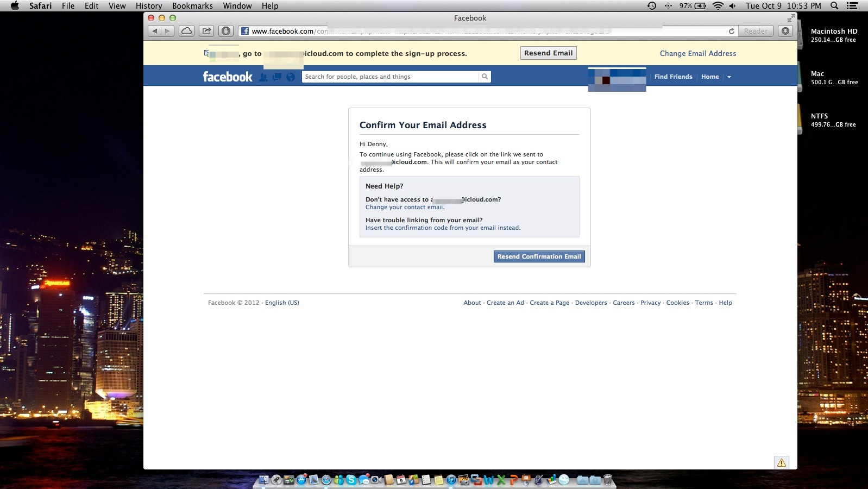Show Safari downloads list
868x489 pixels.
(x=785, y=31)
